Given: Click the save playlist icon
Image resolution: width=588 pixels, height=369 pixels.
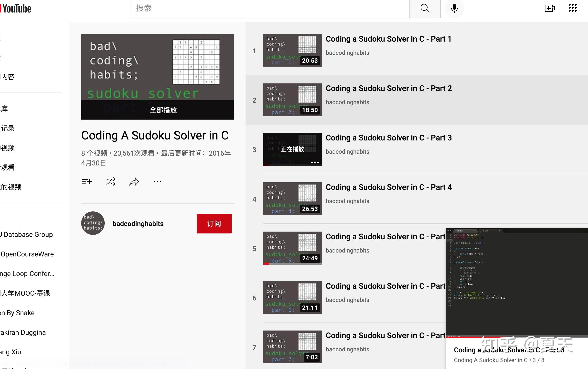Looking at the screenshot, I should pos(87,182).
